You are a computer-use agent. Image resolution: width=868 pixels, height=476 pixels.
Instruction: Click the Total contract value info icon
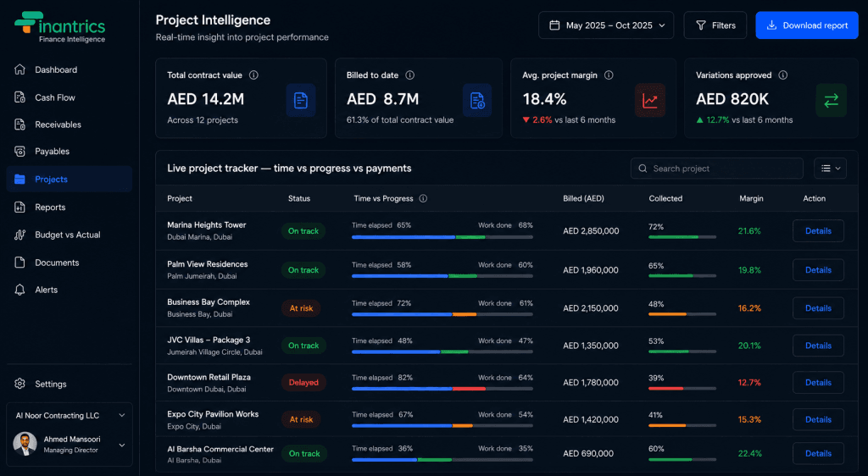click(253, 75)
